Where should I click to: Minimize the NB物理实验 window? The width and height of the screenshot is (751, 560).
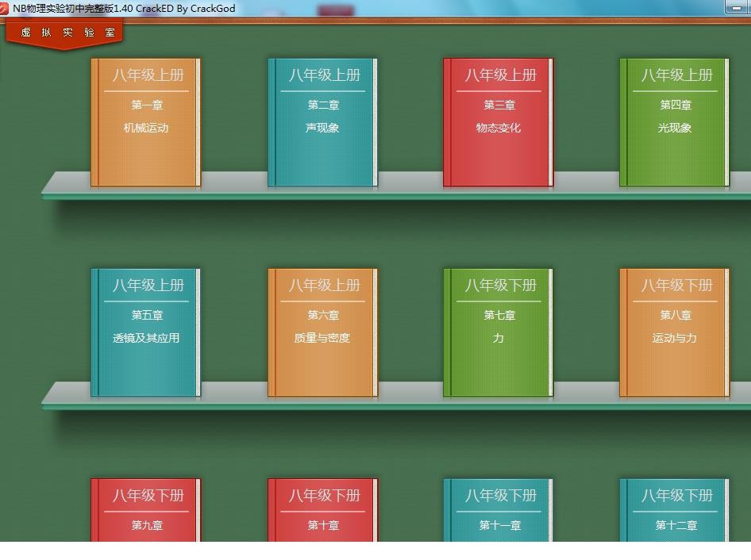tap(738, 8)
